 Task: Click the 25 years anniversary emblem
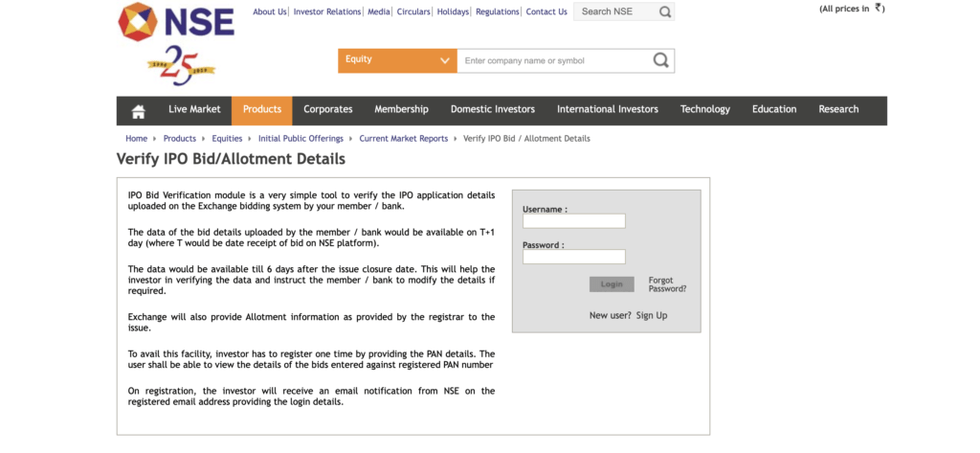181,65
